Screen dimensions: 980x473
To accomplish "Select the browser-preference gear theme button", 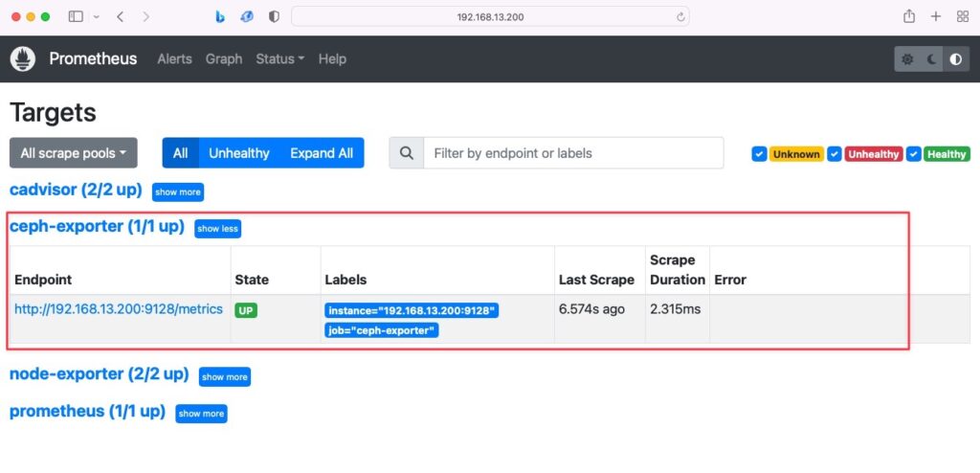I will pyautogui.click(x=907, y=58).
